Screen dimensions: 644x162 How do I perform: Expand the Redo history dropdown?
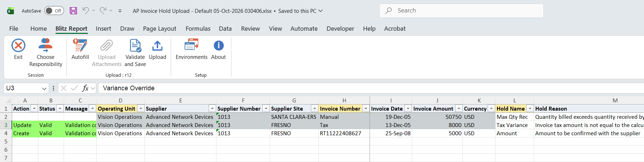click(111, 11)
